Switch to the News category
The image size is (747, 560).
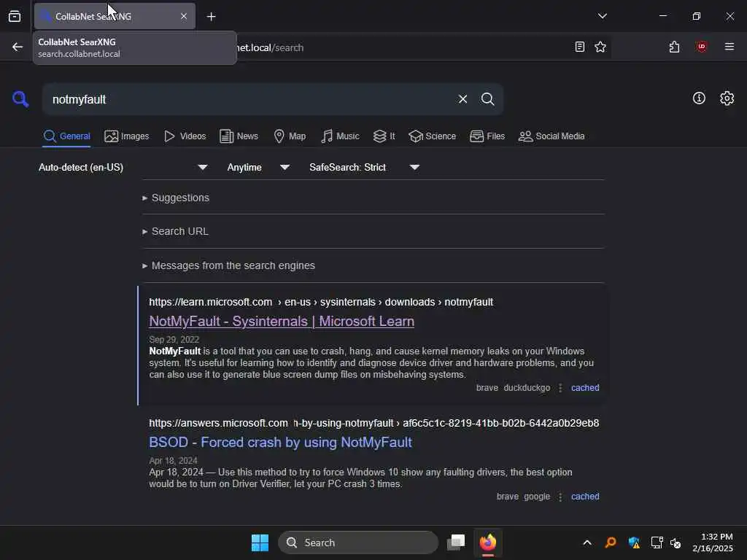239,136
